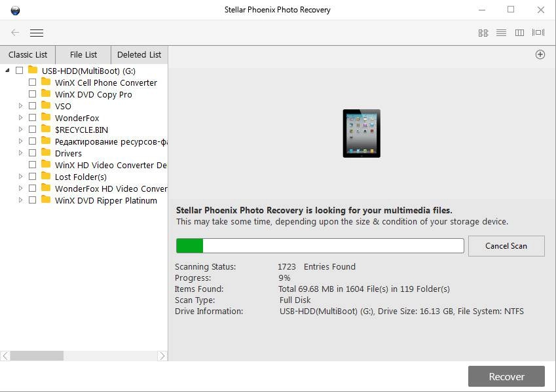Expand the WonderFox HD Video Converter node
Image resolution: width=556 pixels, height=392 pixels.
(x=20, y=188)
